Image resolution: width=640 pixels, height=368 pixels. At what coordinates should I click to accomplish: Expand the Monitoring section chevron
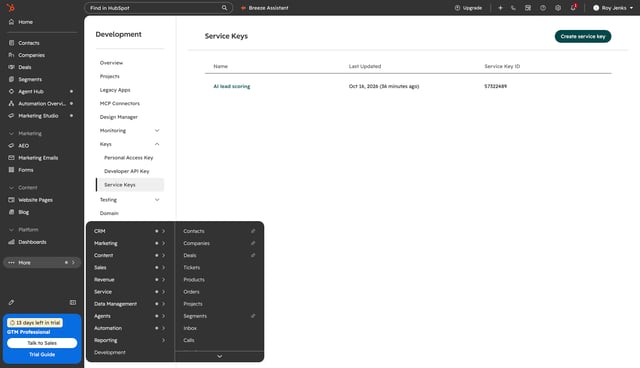tap(157, 131)
